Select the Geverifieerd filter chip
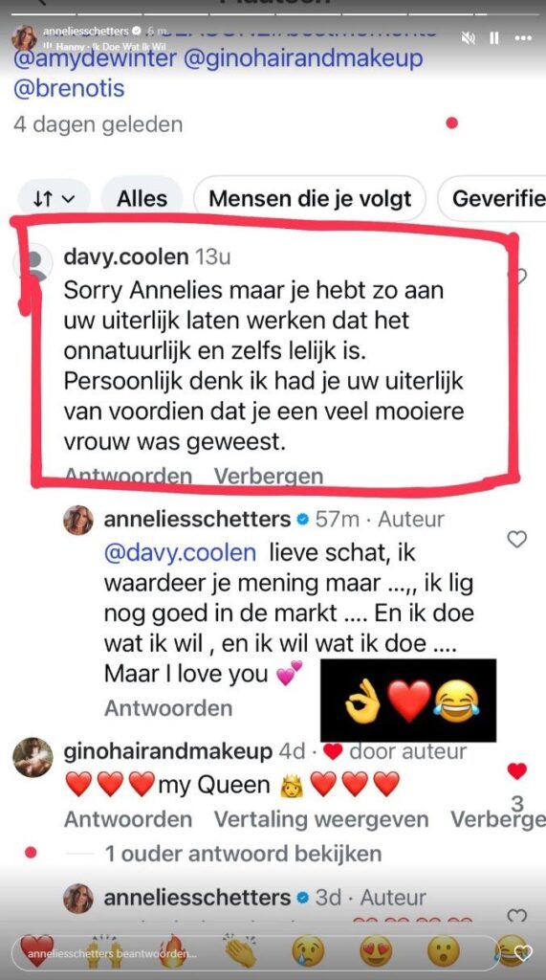 tap(493, 199)
